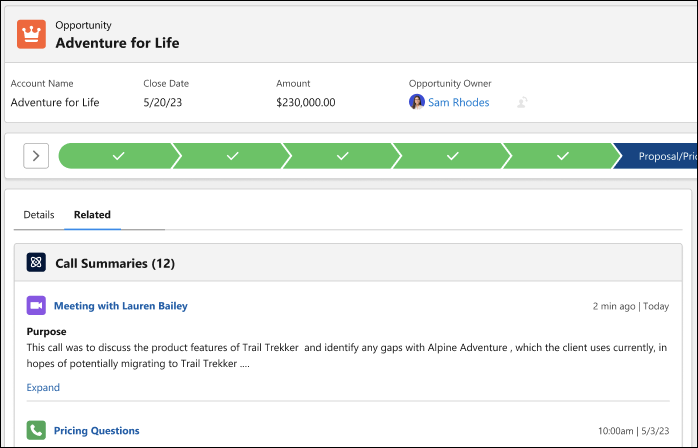Screen dimensions: 698x448
Task: Click the Adventure for Life opportunity title
Action: tap(117, 43)
